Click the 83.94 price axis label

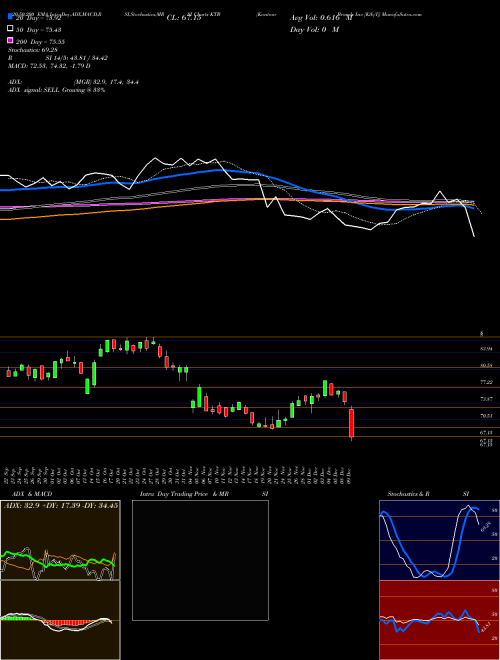486,349
